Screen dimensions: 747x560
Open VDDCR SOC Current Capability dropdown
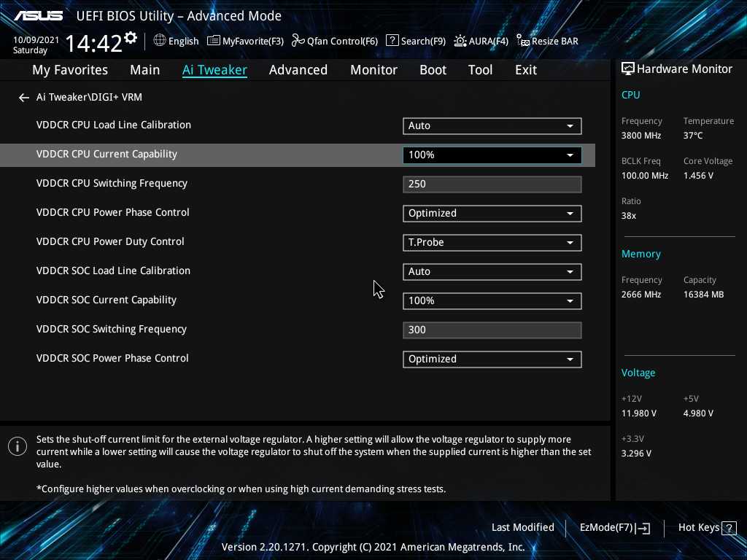pos(492,301)
